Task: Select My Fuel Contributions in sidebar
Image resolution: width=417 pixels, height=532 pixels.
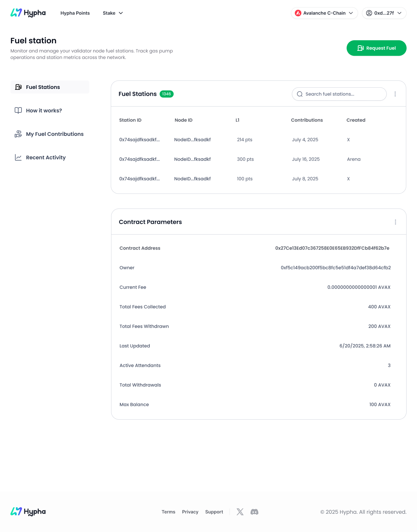Action: coord(55,134)
